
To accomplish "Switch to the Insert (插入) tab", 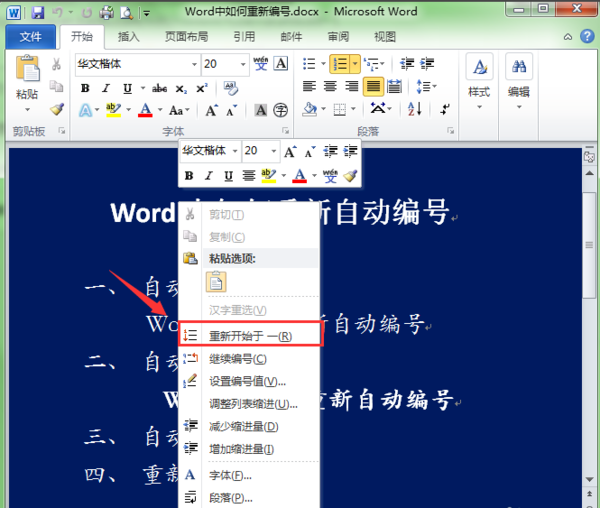I will [129, 37].
